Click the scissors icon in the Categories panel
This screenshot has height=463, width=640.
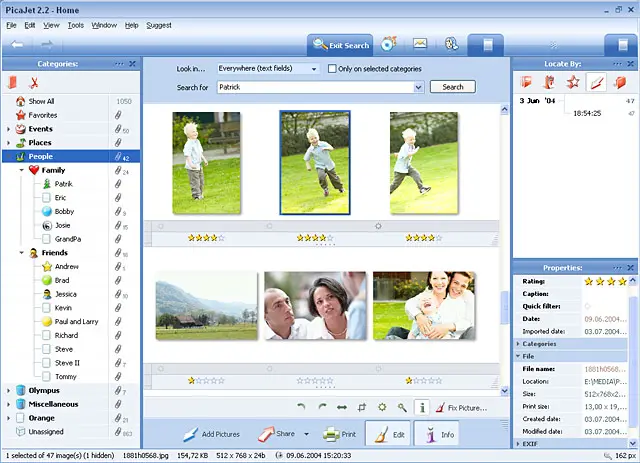33,82
